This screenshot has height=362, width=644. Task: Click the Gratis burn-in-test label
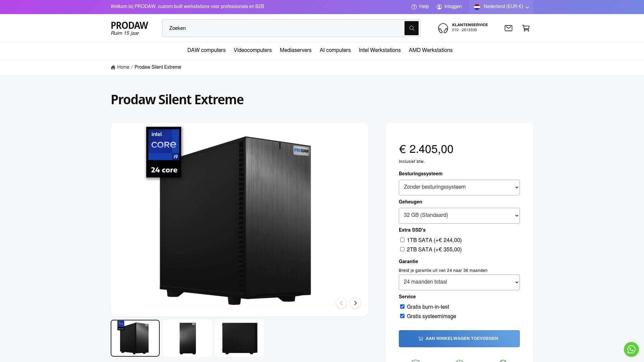(x=428, y=307)
